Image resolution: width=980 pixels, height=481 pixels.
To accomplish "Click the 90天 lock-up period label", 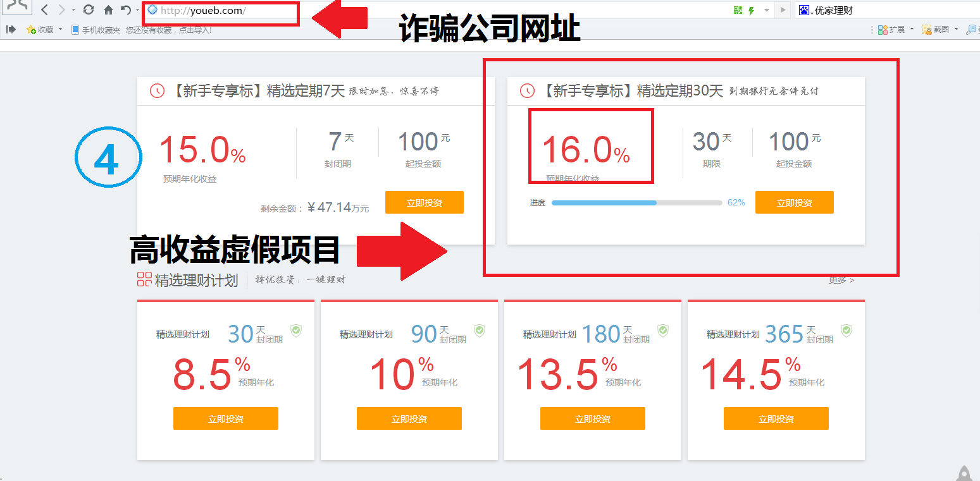I will [438, 334].
